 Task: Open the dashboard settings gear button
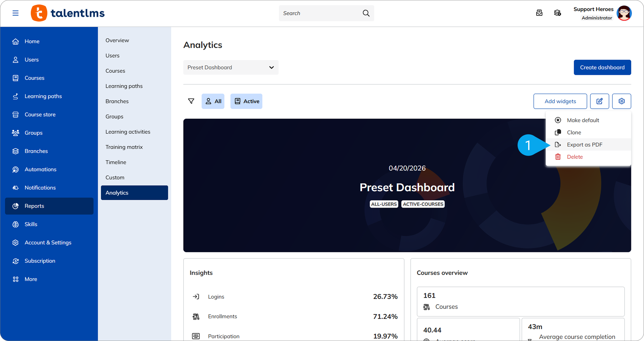tap(622, 101)
